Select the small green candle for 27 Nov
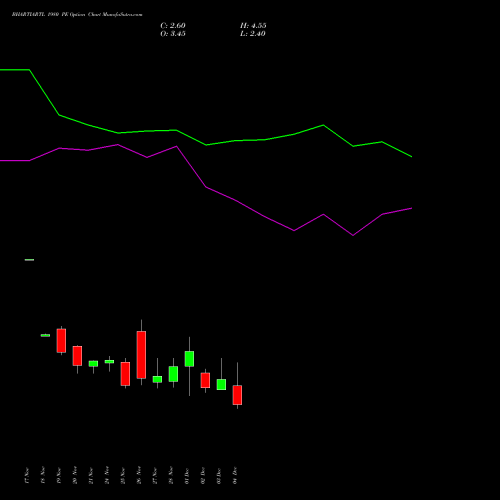500x500 pixels. (x=157, y=379)
